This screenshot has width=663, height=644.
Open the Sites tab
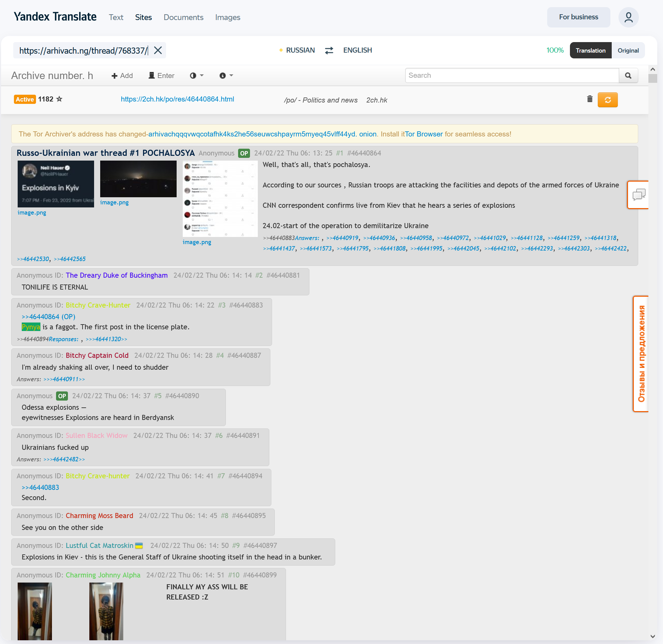point(143,17)
